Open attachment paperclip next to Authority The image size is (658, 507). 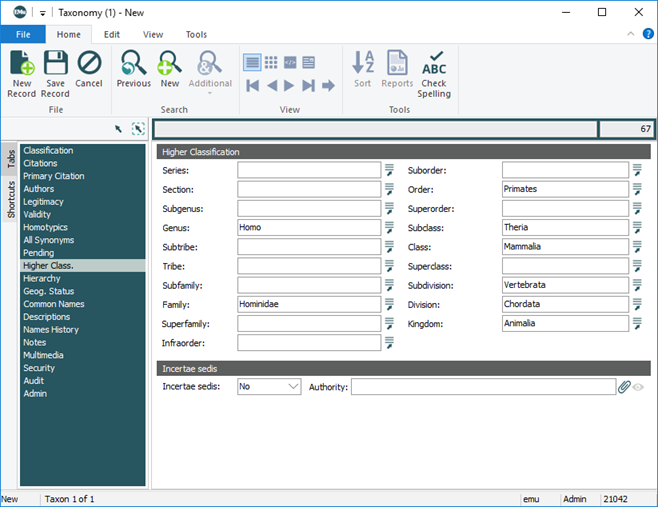(x=624, y=387)
